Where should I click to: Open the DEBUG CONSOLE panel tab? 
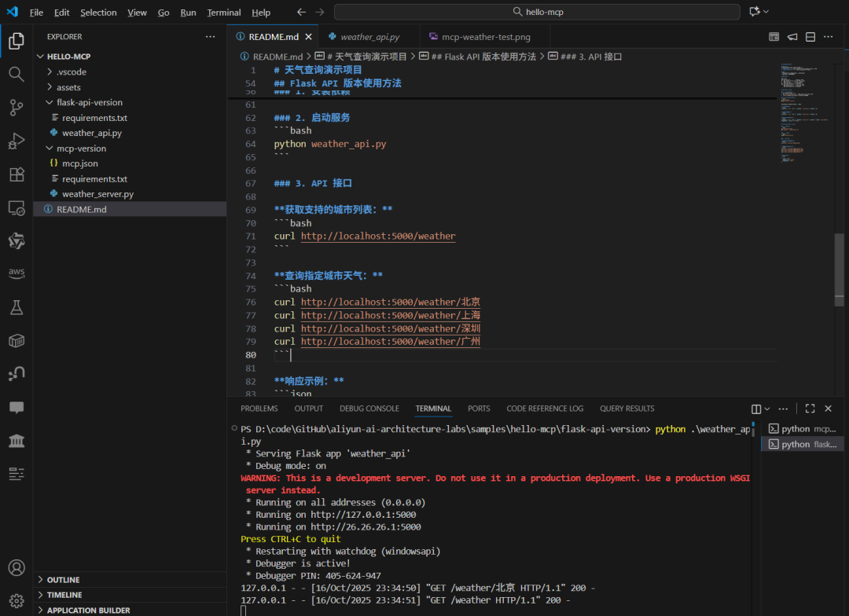pos(369,409)
